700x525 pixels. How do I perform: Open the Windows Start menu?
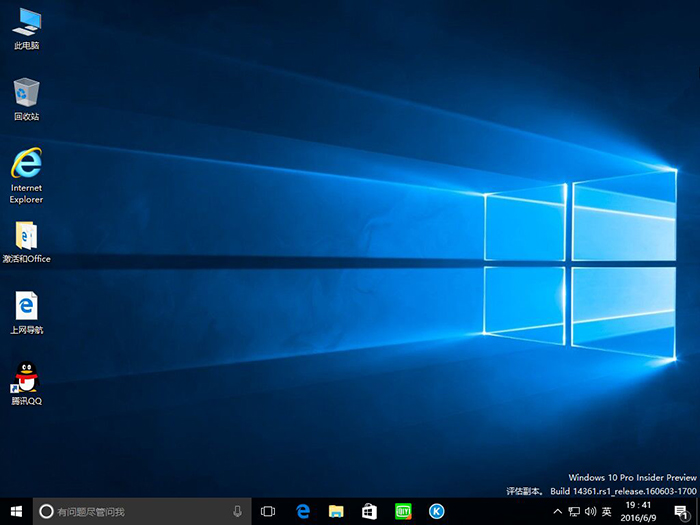16,511
